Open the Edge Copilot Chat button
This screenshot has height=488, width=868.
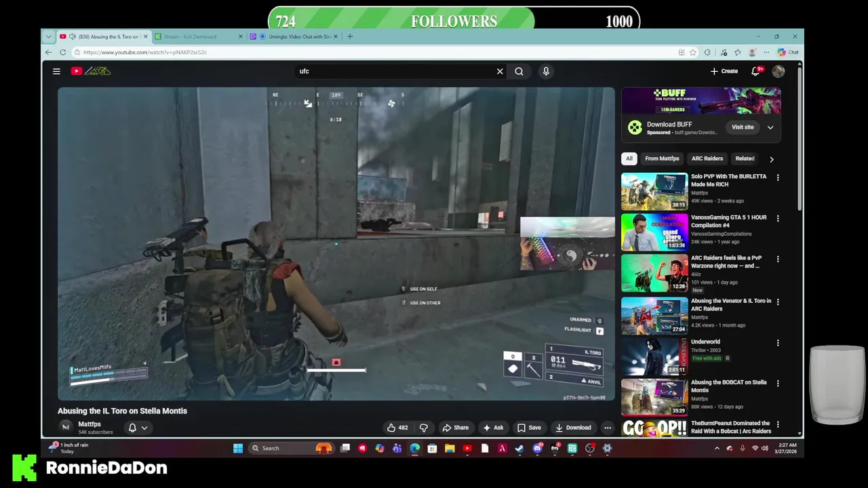coord(788,52)
